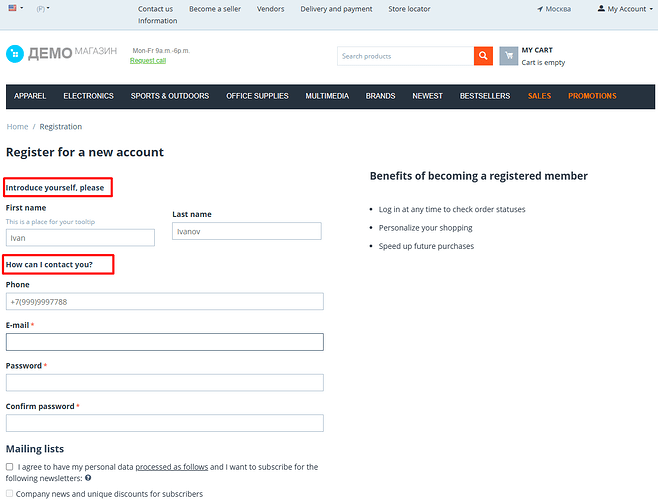Click into the E-mail input field

pos(165,342)
